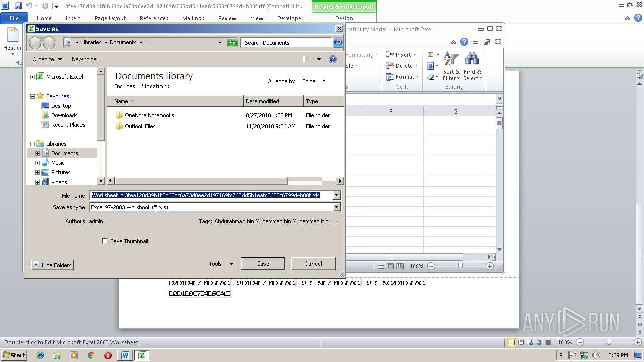Select Word Web Layout view icon
This screenshot has height=362, width=644.
point(530,342)
